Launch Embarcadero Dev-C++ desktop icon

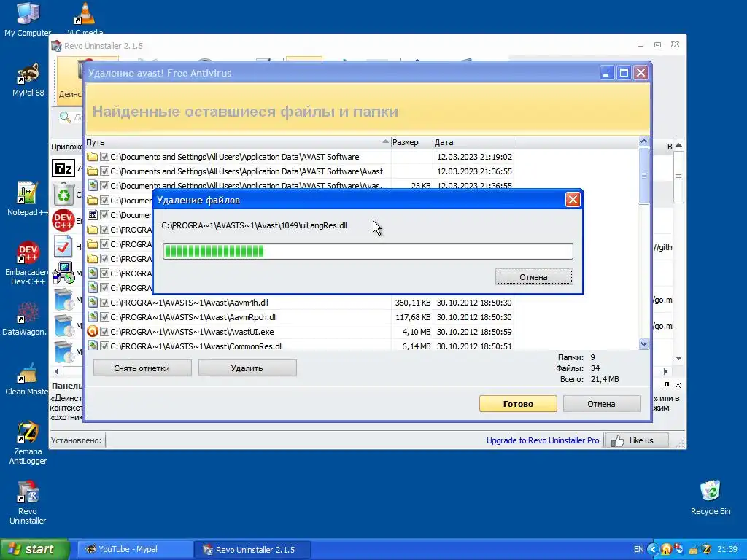28,263
